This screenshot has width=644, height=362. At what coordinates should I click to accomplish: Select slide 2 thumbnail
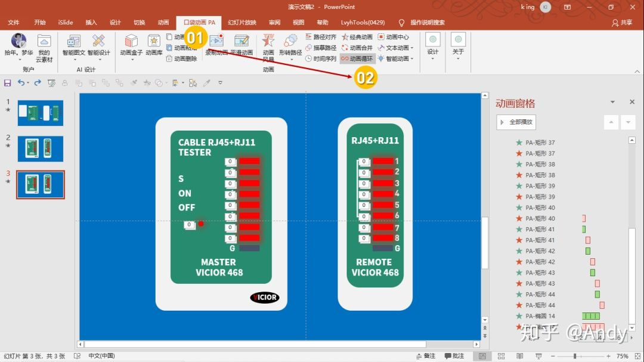point(41,148)
